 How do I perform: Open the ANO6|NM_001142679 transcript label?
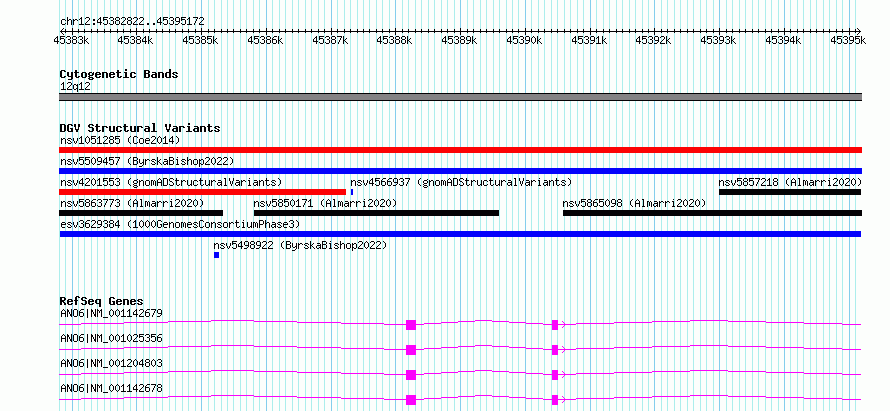click(111, 313)
